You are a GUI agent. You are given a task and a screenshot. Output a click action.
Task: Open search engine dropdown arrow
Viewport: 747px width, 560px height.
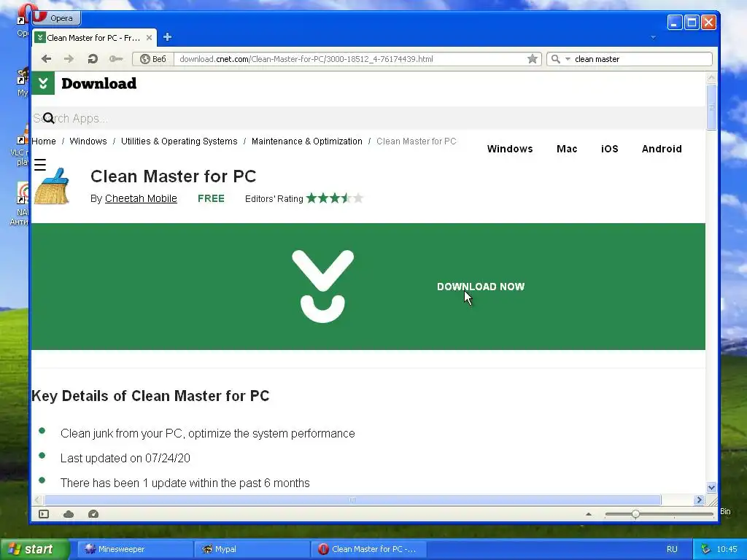tap(568, 59)
